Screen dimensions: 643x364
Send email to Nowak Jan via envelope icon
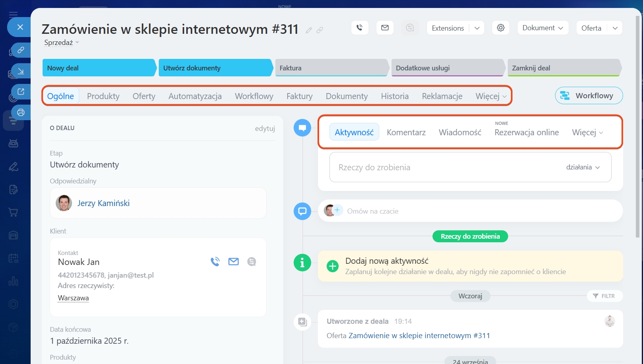coord(234,262)
